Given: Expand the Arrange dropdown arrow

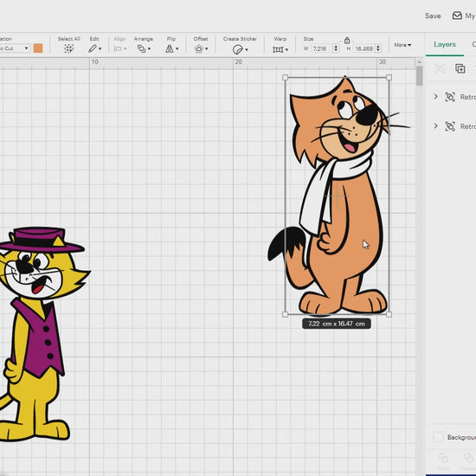Looking at the screenshot, I should coord(149,48).
